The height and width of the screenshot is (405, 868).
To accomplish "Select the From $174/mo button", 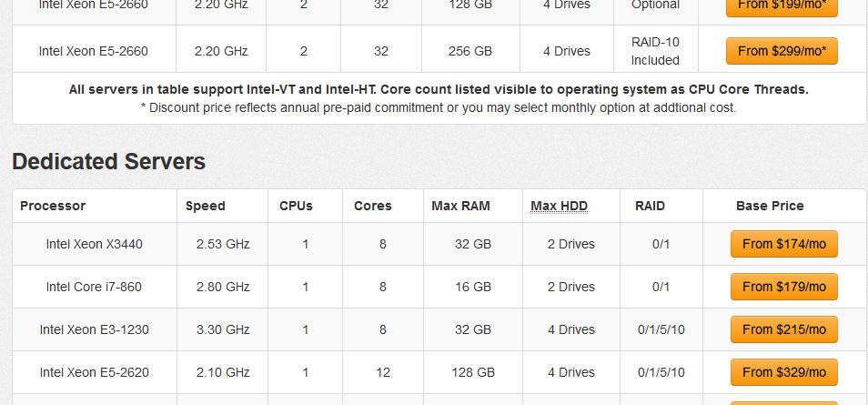I will coord(784,244).
